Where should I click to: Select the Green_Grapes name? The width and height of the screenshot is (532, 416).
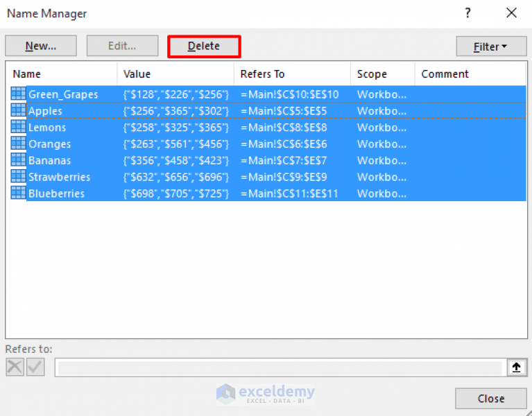63,94
